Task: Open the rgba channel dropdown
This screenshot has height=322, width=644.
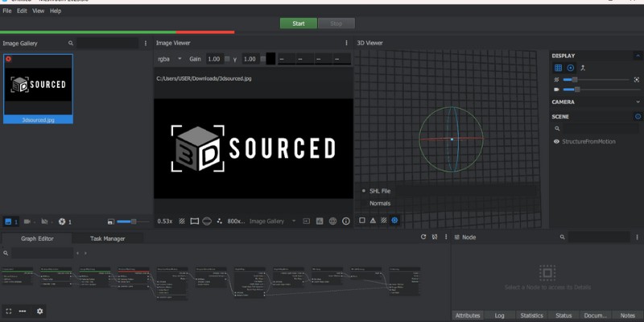Action: point(170,59)
